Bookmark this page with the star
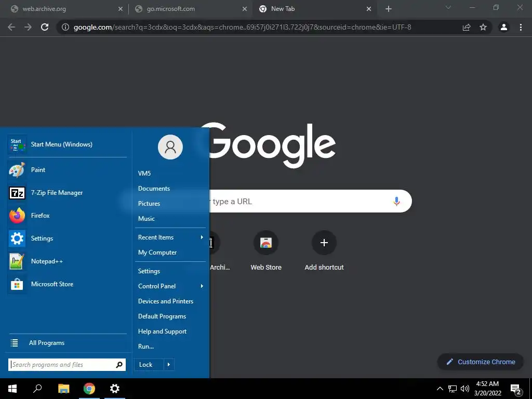Screen dimensions: 532x399 pos(483,27)
